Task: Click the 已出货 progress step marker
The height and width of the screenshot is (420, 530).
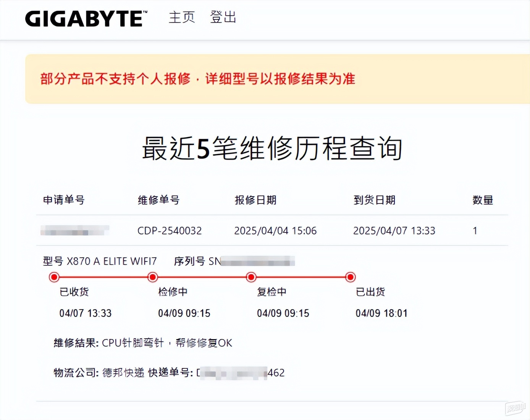Action: (350, 277)
